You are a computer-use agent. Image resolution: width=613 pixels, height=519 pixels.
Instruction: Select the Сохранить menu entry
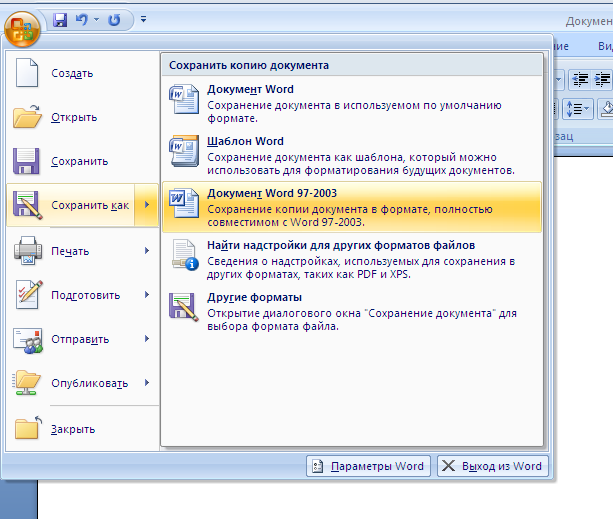(82, 161)
